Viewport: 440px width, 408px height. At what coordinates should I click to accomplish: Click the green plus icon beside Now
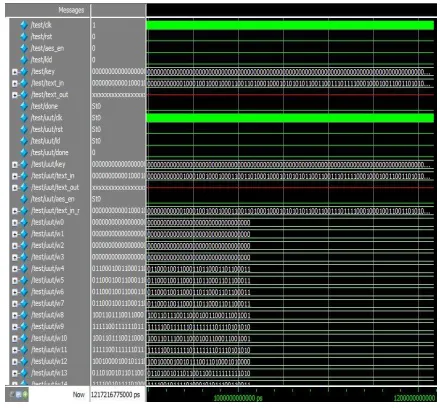[x=25, y=395]
